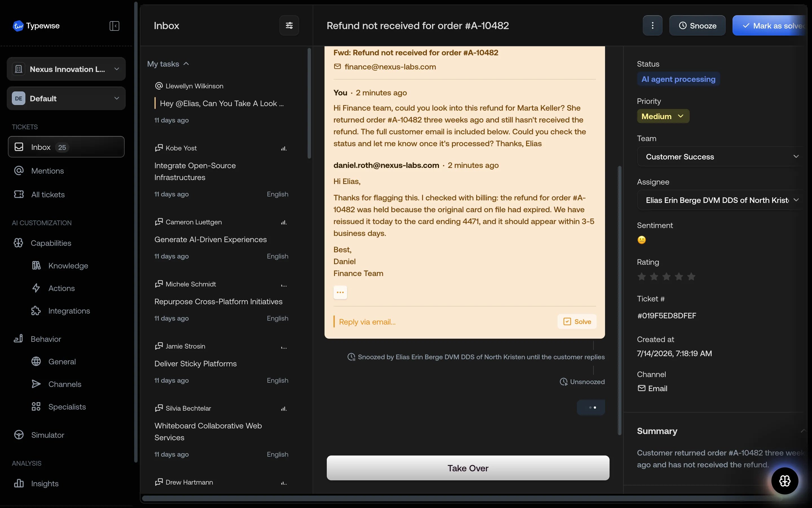
Task: Open the Inbox view
Action: 66,147
